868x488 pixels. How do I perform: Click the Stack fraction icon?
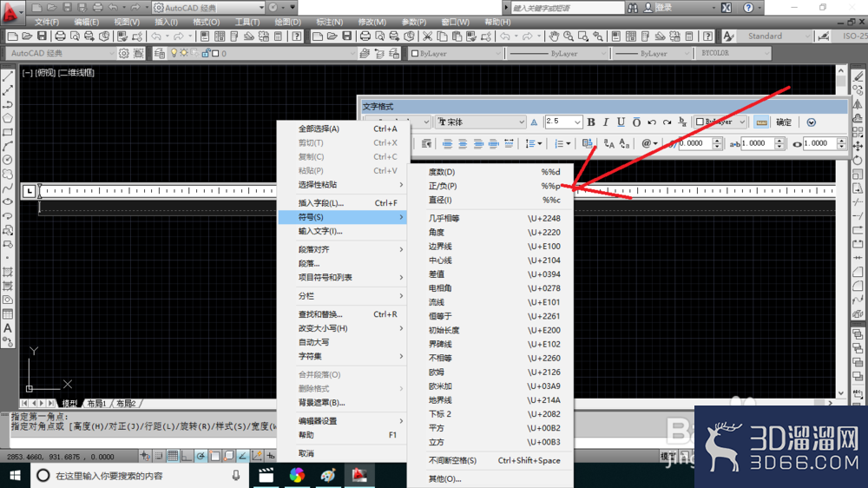tap(682, 122)
